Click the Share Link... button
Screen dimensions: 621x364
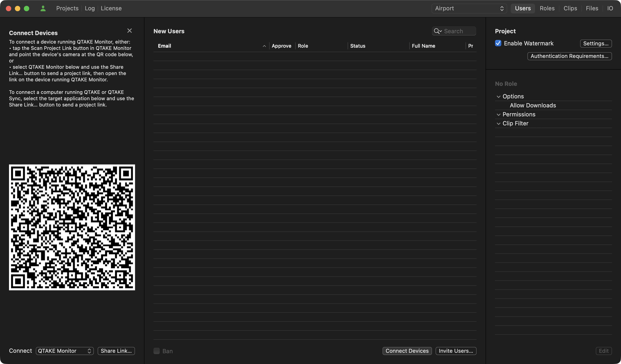tap(116, 351)
